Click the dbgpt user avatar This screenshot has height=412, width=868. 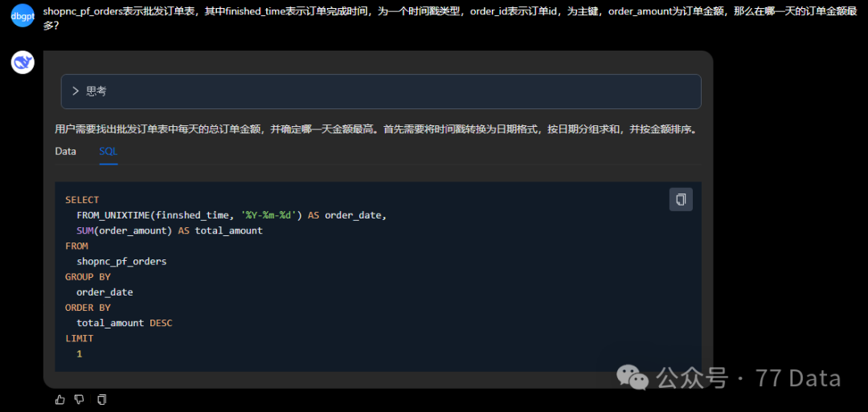click(x=23, y=15)
